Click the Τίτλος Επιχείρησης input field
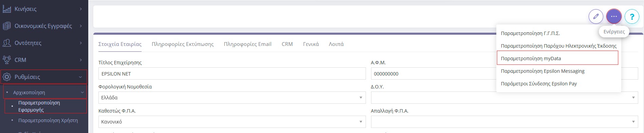This screenshot has width=644, height=133. pyautogui.click(x=232, y=73)
